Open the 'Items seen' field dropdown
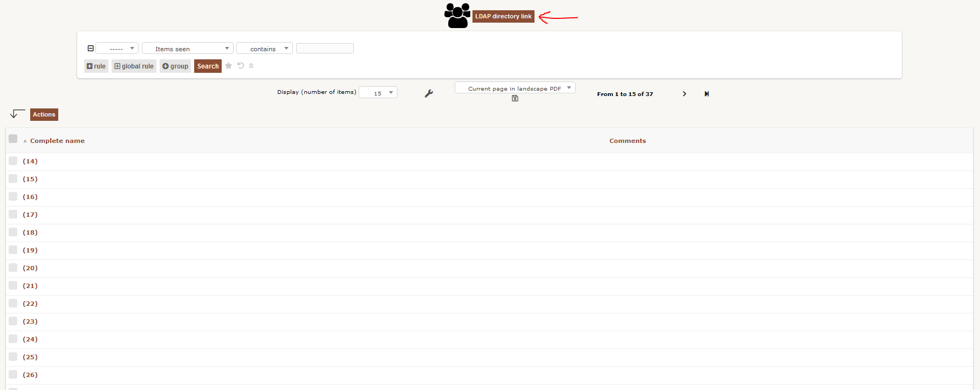This screenshot has height=390, width=980. pos(188,48)
